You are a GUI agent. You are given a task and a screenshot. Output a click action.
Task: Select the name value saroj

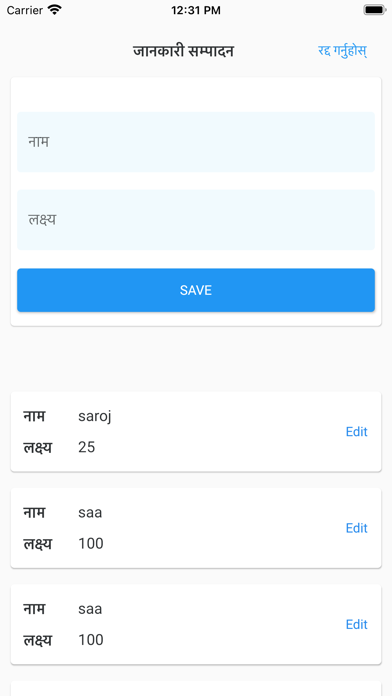95,417
